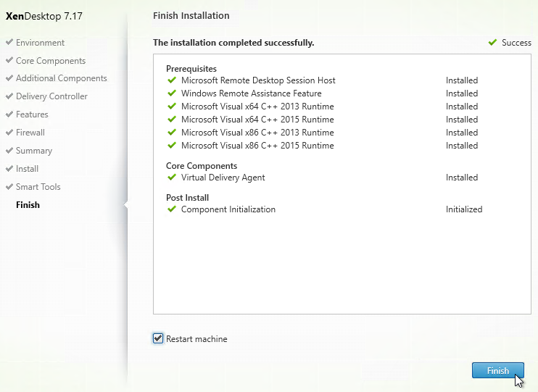Click the Restart machine label
Screen dimensions: 538x392
click(x=196, y=339)
